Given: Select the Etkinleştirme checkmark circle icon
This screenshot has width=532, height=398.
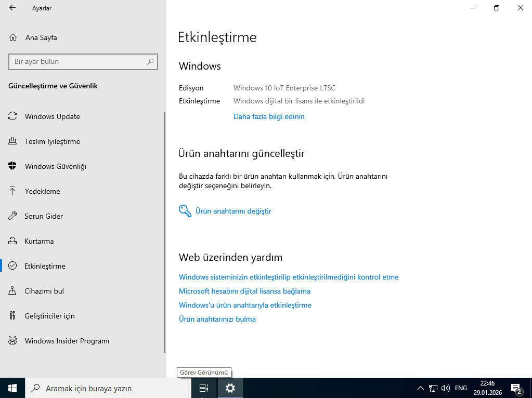Looking at the screenshot, I should point(12,266).
